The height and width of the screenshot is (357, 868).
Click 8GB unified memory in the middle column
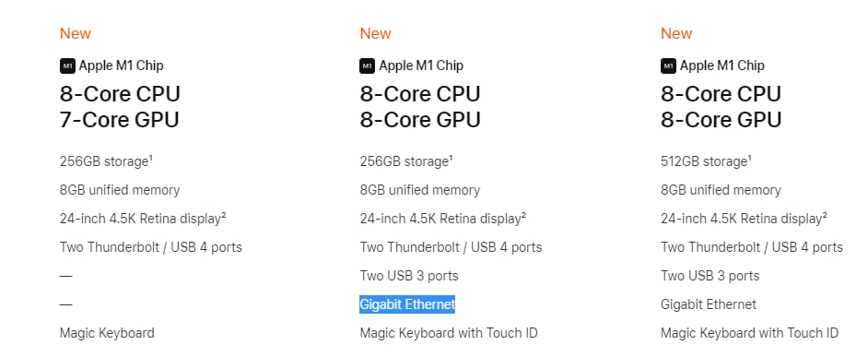(419, 190)
